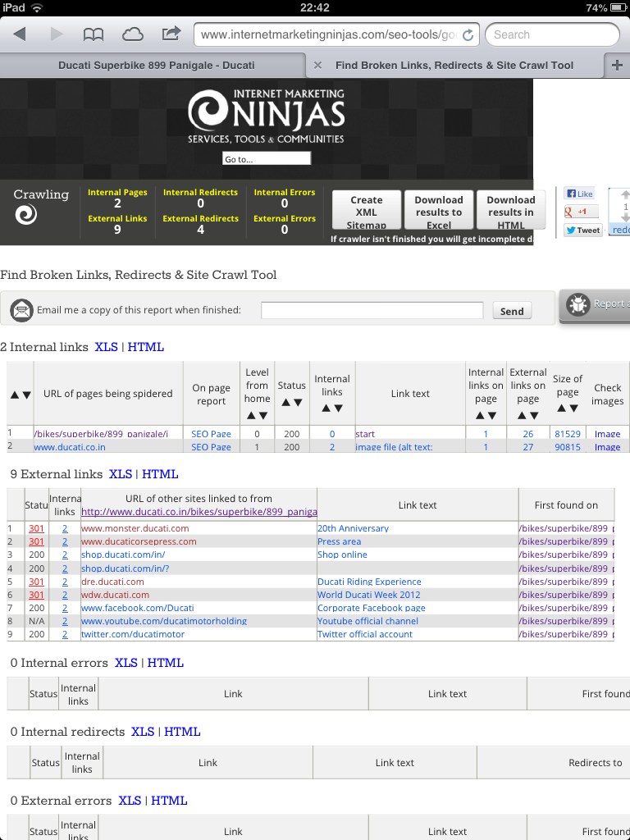Click the email envelope icon
Image resolution: width=630 pixels, height=840 pixels.
tap(21, 310)
